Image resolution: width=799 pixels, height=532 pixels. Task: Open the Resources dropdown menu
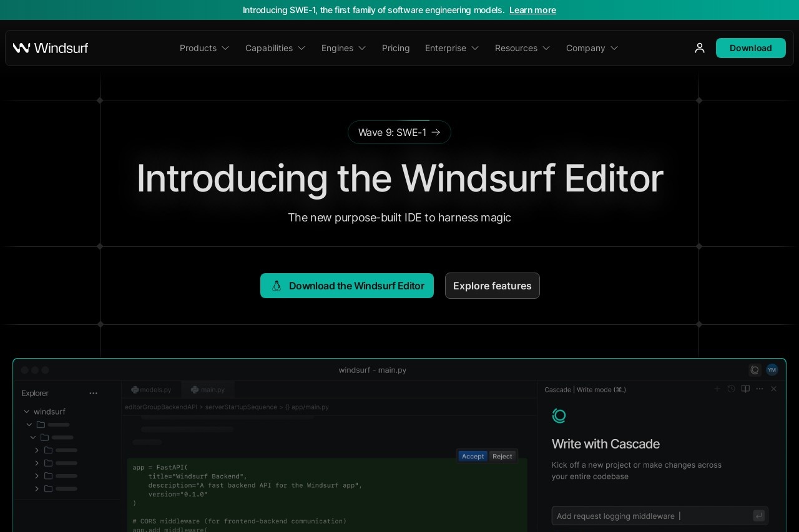522,48
